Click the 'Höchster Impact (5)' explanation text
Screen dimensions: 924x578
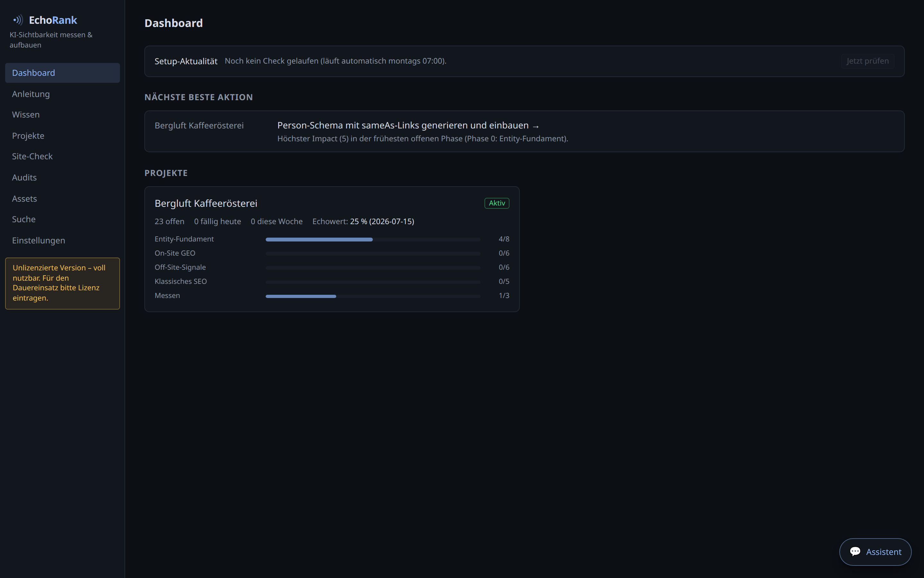tap(423, 139)
